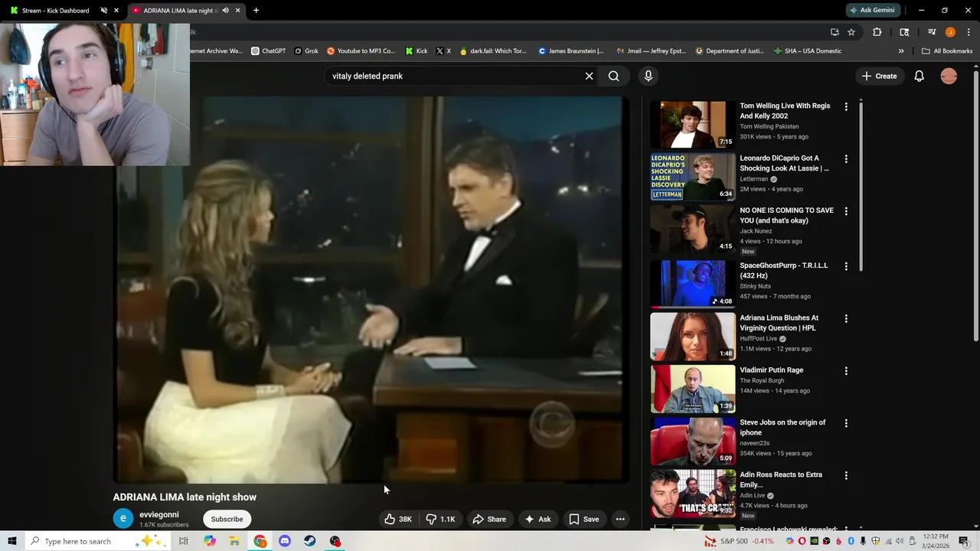Open NO ONE IS COMING TO SAVE YOU thumbnail
Image resolution: width=980 pixels, height=551 pixels.
[693, 229]
